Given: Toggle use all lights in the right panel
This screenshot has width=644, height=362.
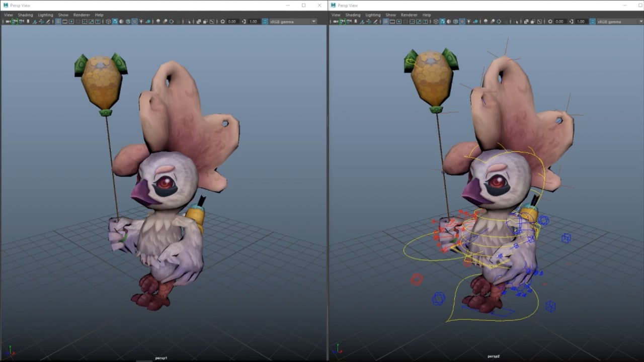Looking at the screenshot, I should pos(468,22).
